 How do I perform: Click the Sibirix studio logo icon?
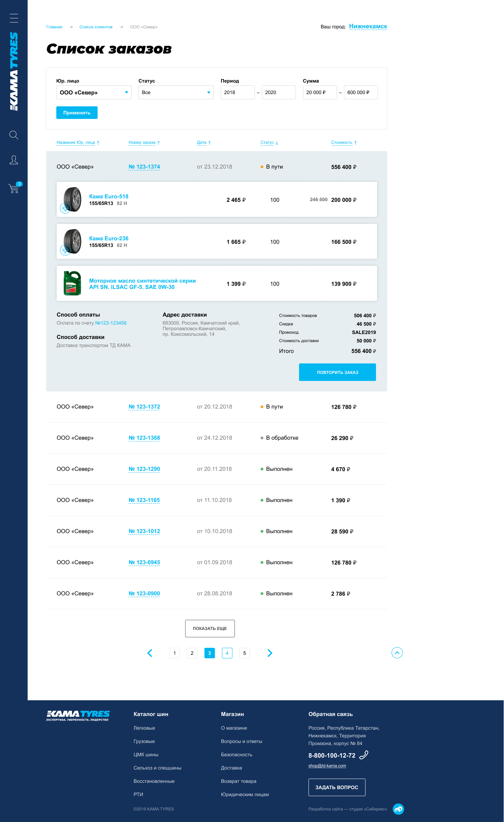coord(398,809)
